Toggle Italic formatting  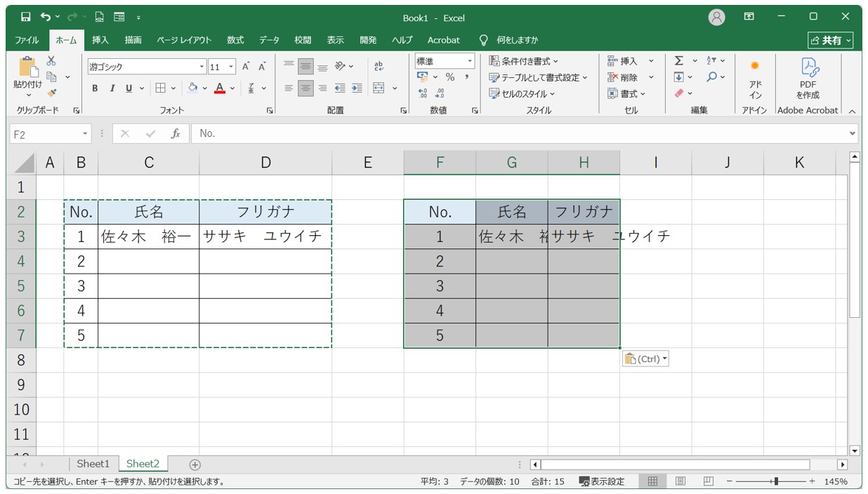point(112,88)
